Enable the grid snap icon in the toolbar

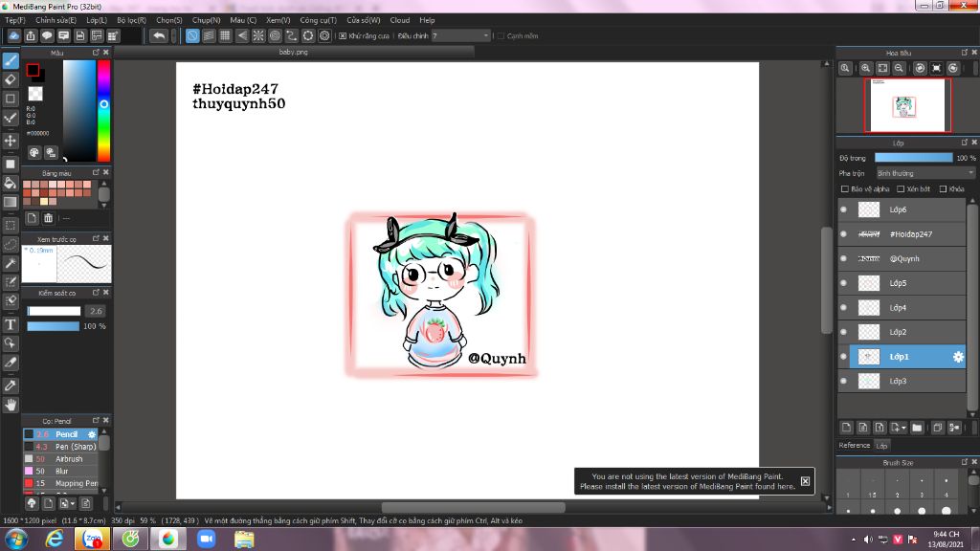[x=225, y=35]
